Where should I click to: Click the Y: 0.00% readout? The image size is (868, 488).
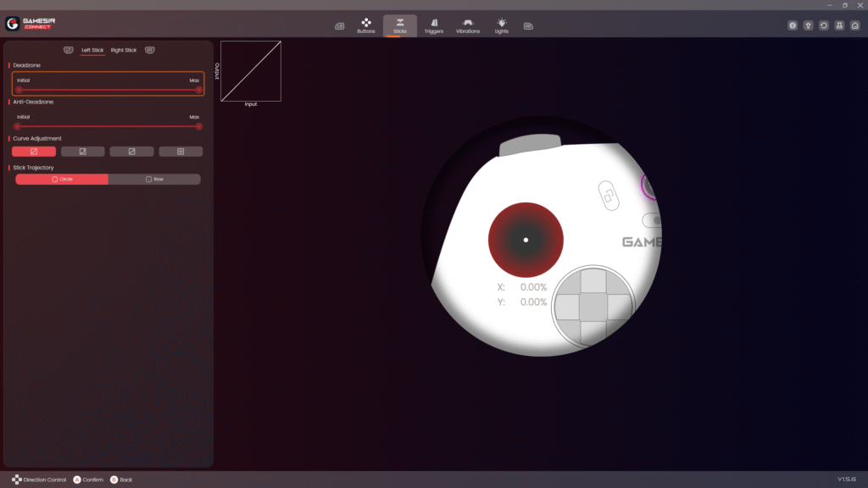(x=522, y=302)
